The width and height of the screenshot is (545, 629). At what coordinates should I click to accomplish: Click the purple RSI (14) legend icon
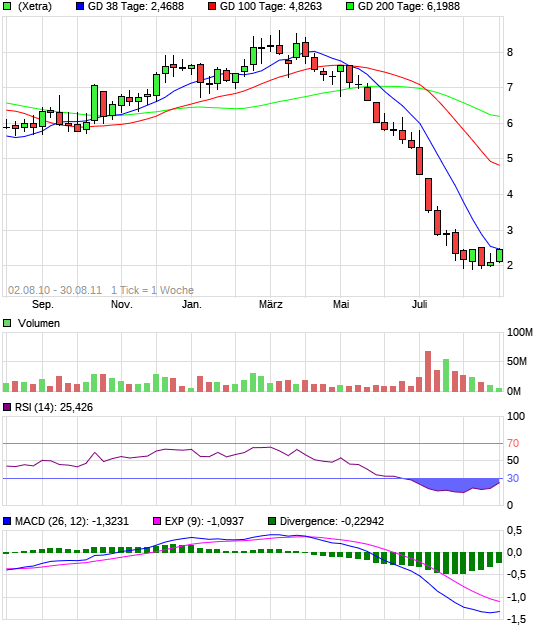(x=7, y=408)
